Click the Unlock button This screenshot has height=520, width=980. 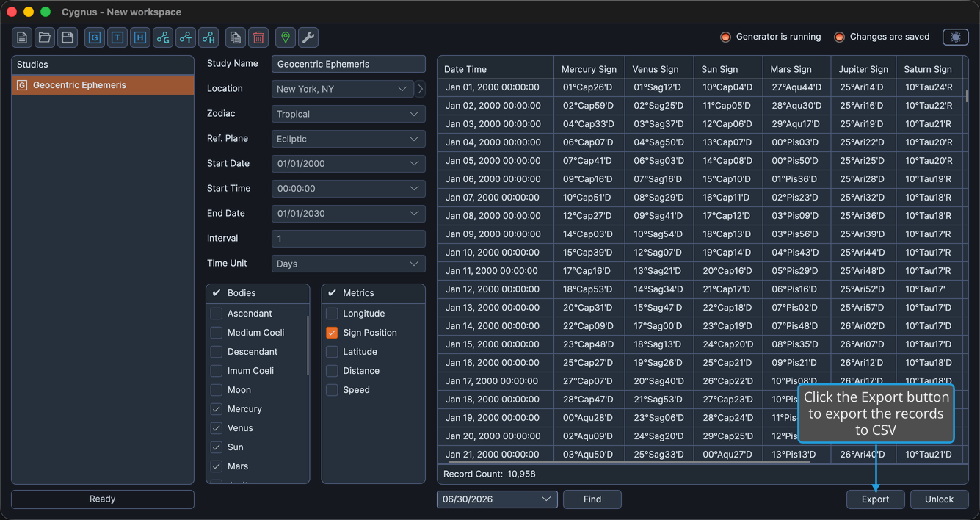coord(939,499)
